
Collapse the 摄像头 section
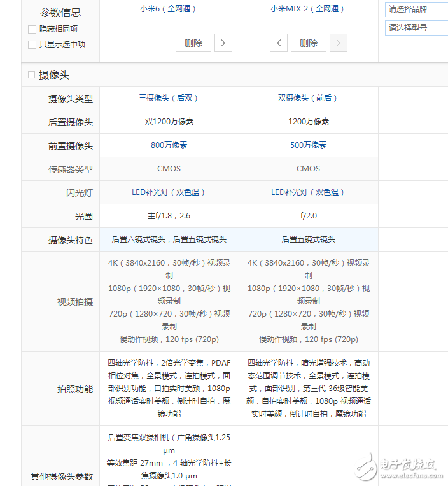click(31, 75)
